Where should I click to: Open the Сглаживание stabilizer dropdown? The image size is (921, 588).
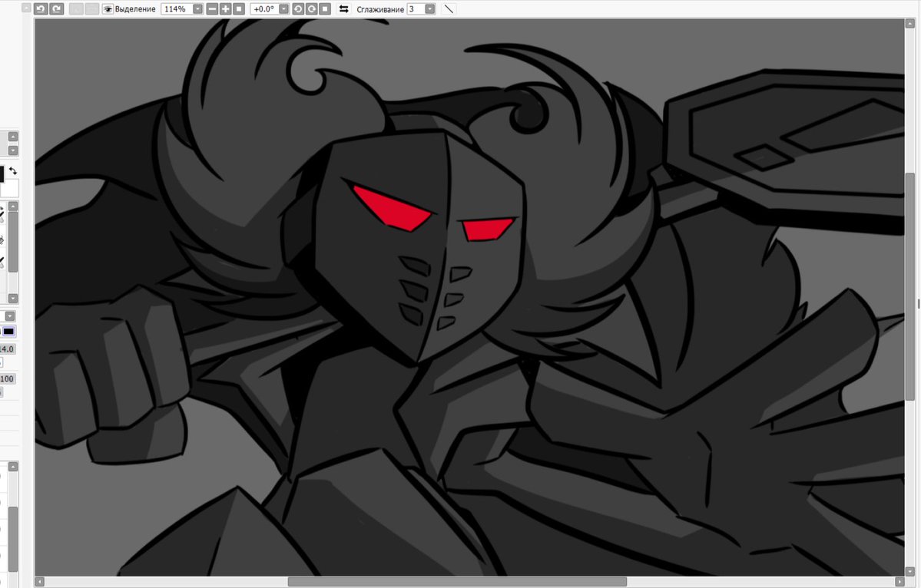tap(430, 8)
